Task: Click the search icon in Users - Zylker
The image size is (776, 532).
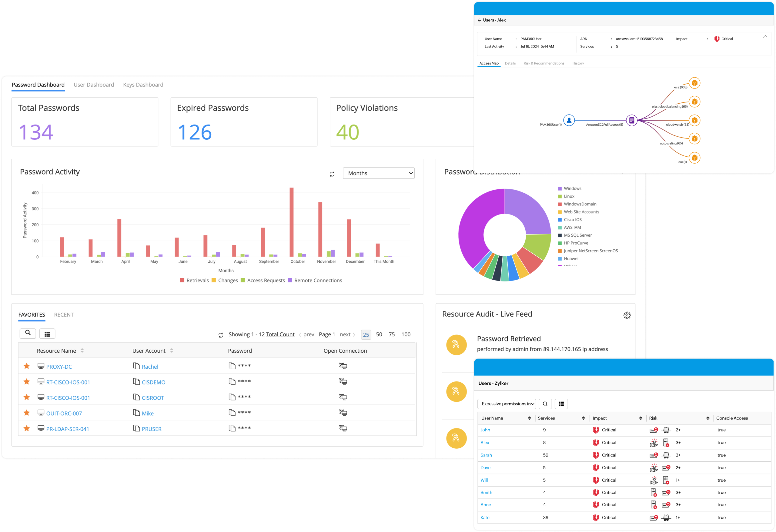Action: [x=545, y=404]
